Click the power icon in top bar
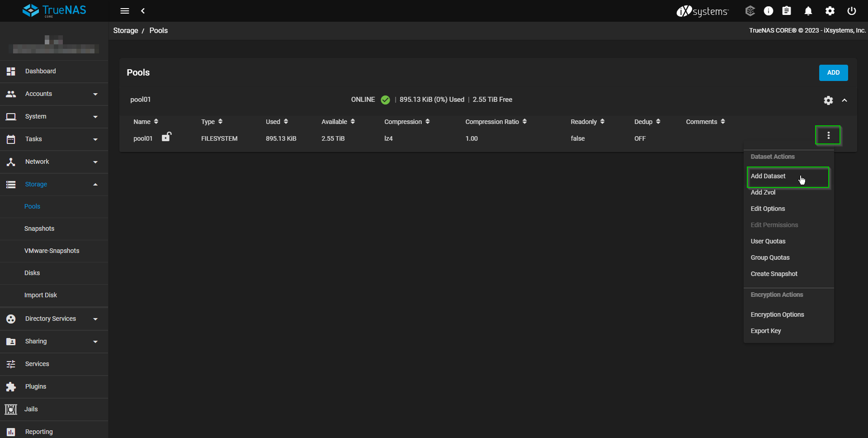The width and height of the screenshot is (868, 438). pyautogui.click(x=851, y=11)
